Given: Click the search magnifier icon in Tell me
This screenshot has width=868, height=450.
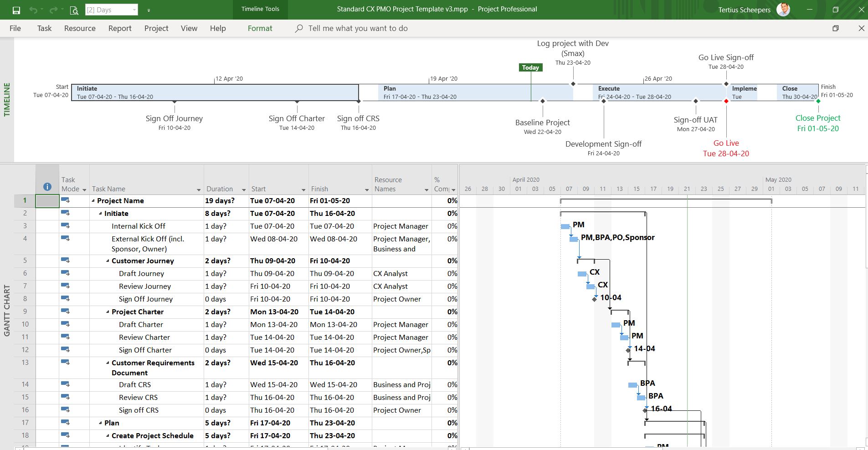Looking at the screenshot, I should click(299, 28).
